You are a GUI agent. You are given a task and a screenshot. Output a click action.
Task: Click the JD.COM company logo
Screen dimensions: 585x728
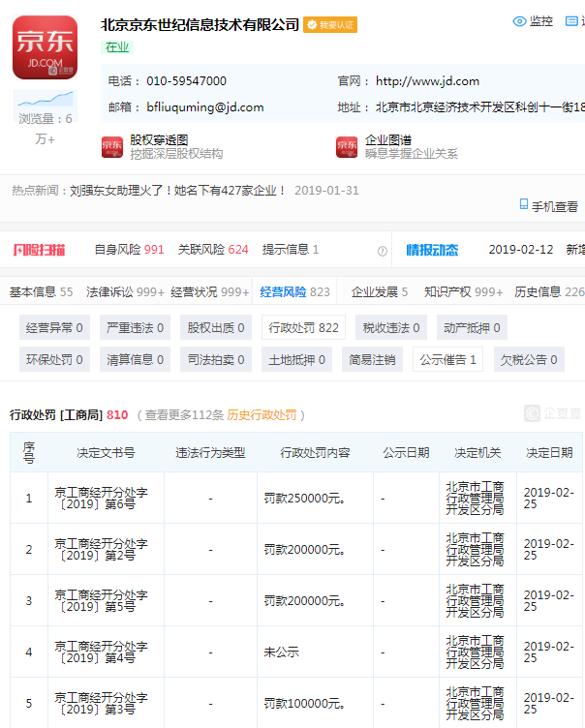[45, 47]
